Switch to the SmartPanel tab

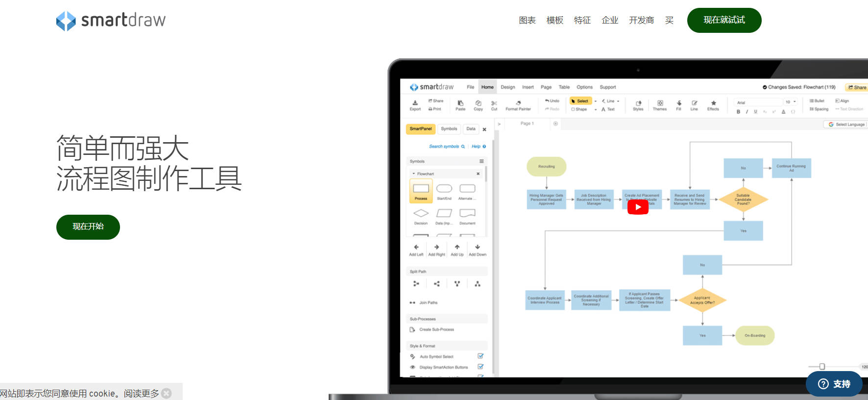coord(421,129)
